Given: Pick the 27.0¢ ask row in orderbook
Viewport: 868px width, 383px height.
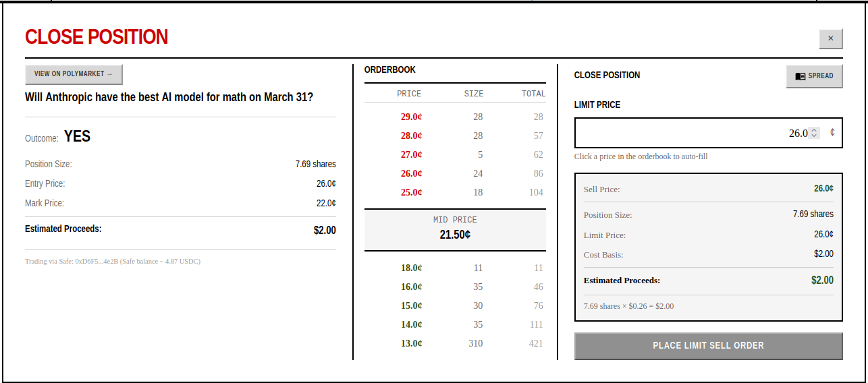Looking at the screenshot, I should click(x=411, y=154).
